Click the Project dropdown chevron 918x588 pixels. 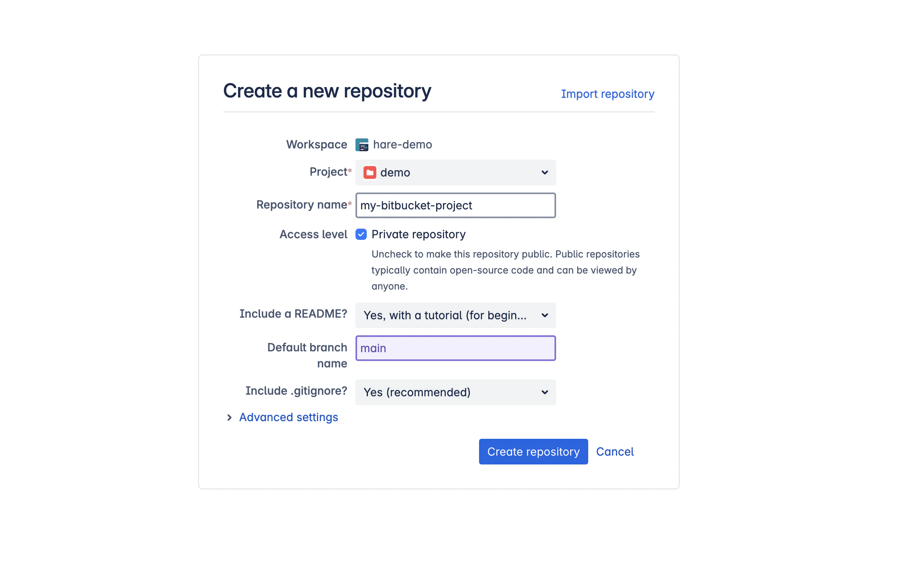544,172
